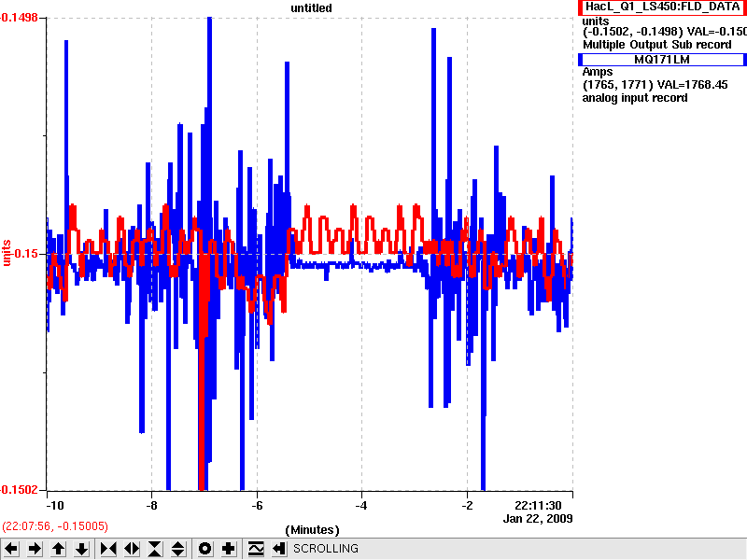Click the pan left arrow button

coord(11,549)
